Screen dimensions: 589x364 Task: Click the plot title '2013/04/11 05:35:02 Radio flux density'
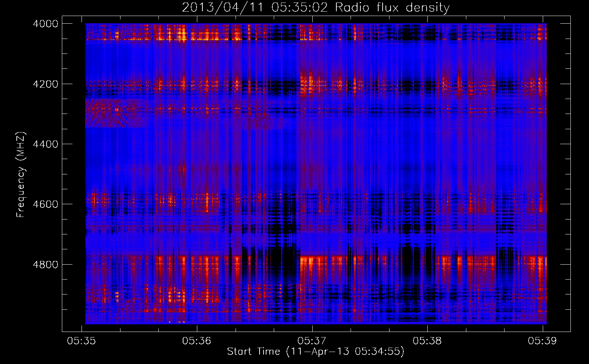316,8
